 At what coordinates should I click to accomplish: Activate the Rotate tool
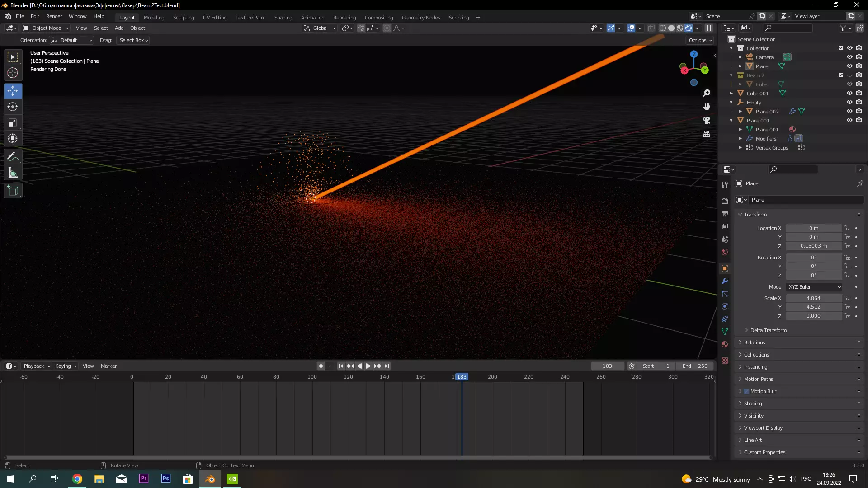[x=13, y=107]
